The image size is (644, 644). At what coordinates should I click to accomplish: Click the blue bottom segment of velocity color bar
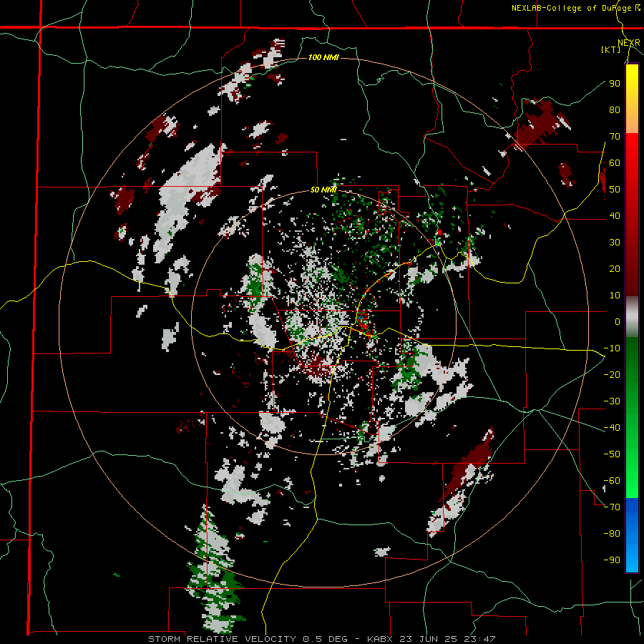click(632, 535)
